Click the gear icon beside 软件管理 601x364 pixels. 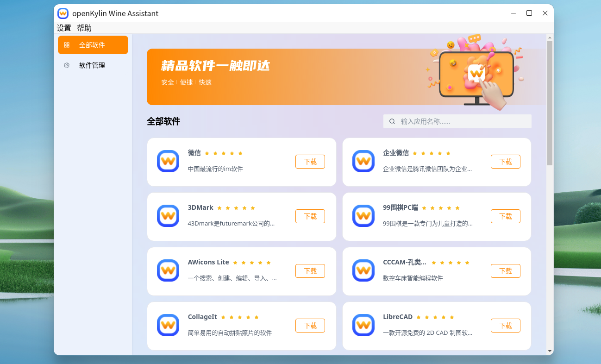67,65
